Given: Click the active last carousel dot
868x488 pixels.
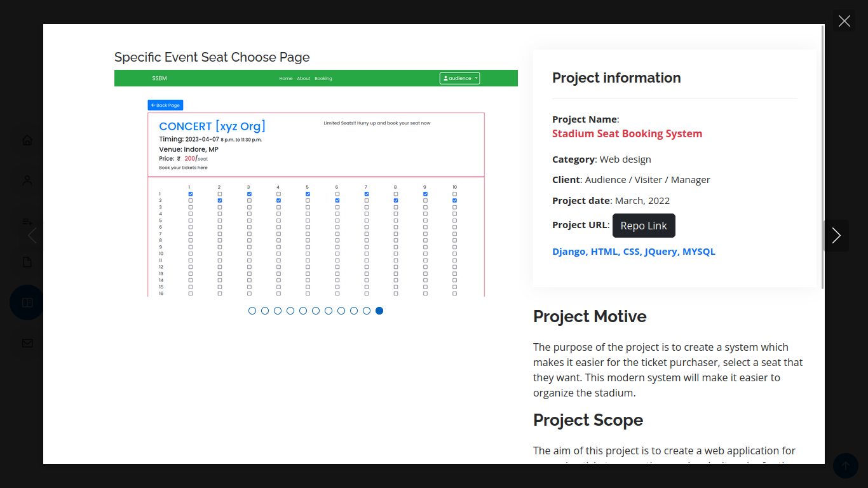Looking at the screenshot, I should (379, 311).
